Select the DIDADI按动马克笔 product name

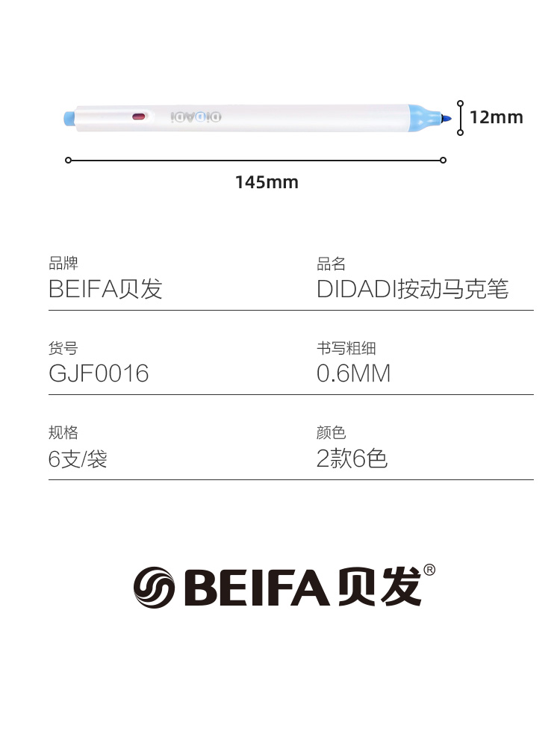(413, 289)
